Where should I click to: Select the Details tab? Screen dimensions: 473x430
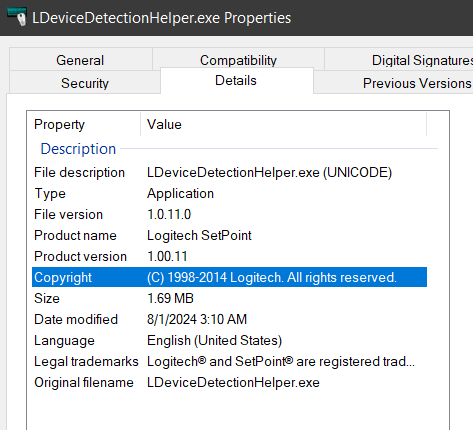point(237,81)
